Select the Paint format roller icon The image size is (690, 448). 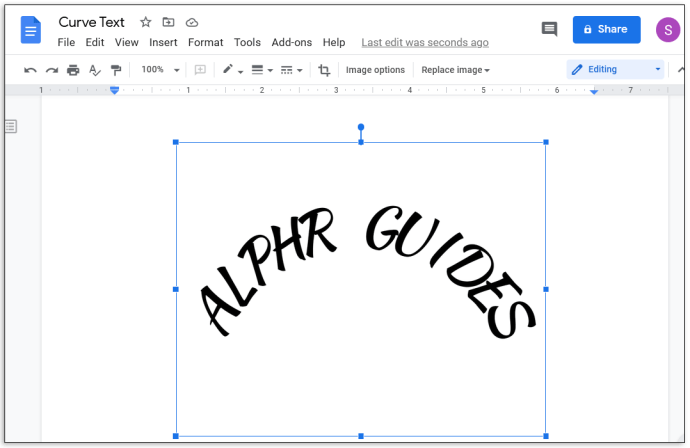pos(116,70)
